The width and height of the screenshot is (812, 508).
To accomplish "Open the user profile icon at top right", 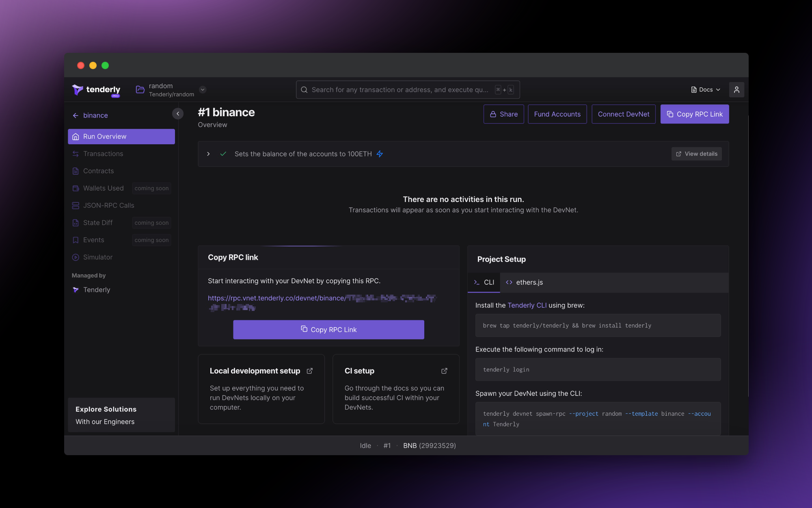I will coord(737,89).
